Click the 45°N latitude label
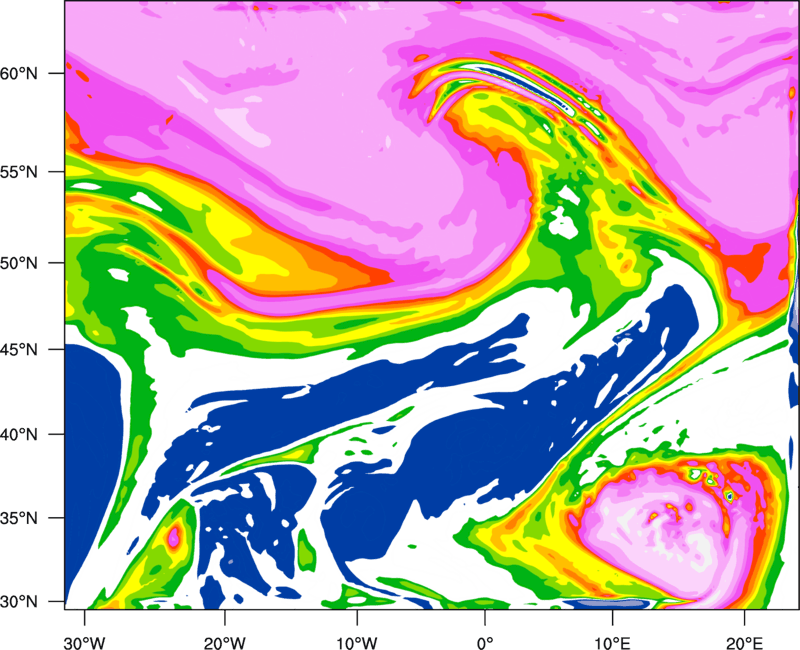Viewport: 800px width, 650px height. click(19, 349)
